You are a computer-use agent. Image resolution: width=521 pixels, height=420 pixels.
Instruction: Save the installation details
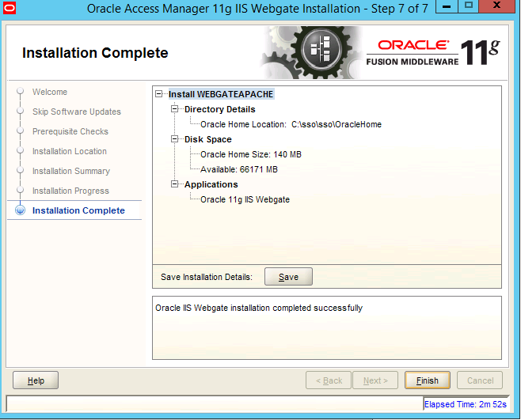pos(288,277)
